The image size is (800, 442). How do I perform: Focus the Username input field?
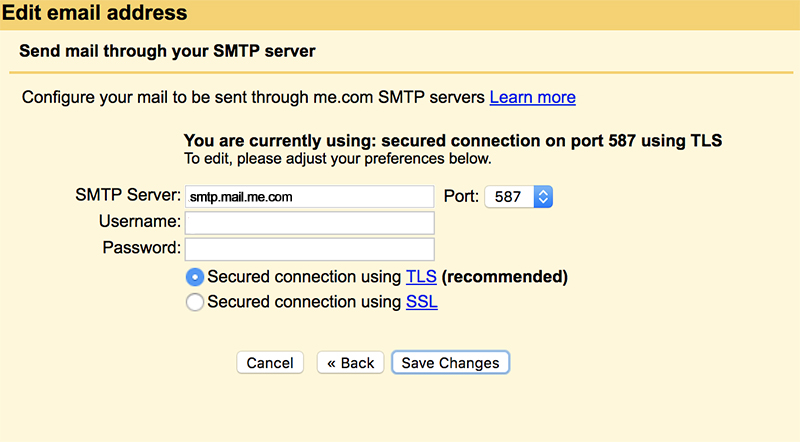pos(310,223)
